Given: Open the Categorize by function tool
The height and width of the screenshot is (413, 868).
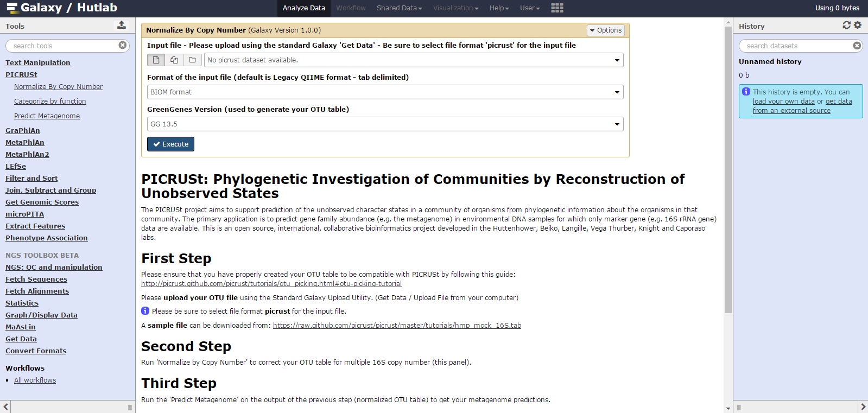Looking at the screenshot, I should tap(50, 101).
